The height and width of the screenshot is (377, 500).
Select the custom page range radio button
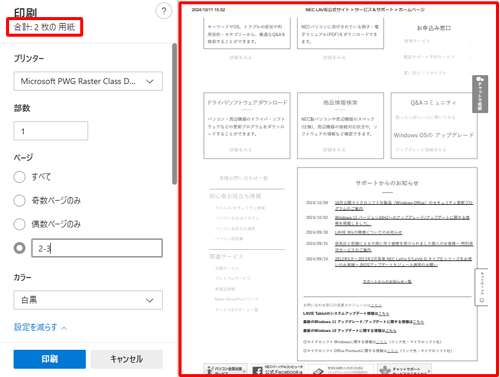19,248
